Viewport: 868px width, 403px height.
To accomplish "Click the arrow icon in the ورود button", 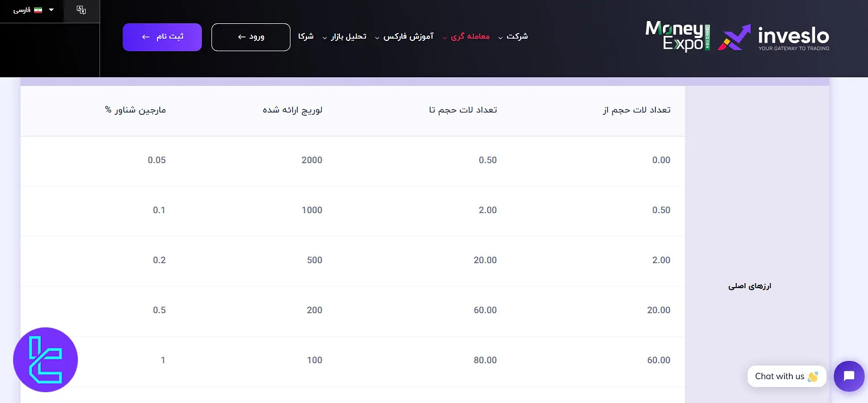I will [x=242, y=37].
